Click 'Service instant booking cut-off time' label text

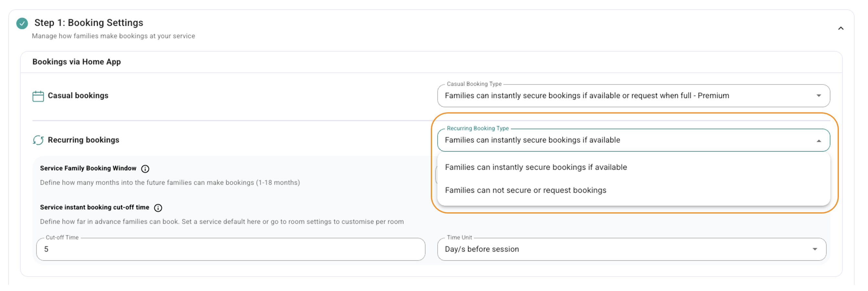(x=94, y=207)
